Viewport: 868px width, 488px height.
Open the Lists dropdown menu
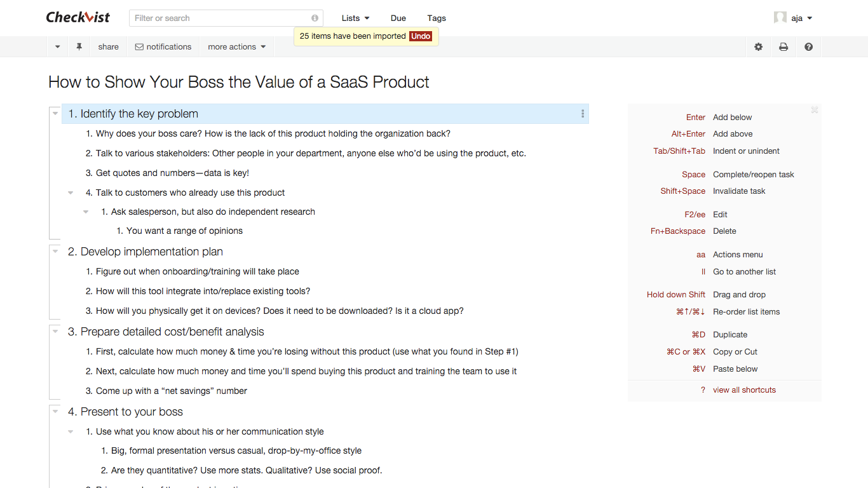(x=355, y=18)
